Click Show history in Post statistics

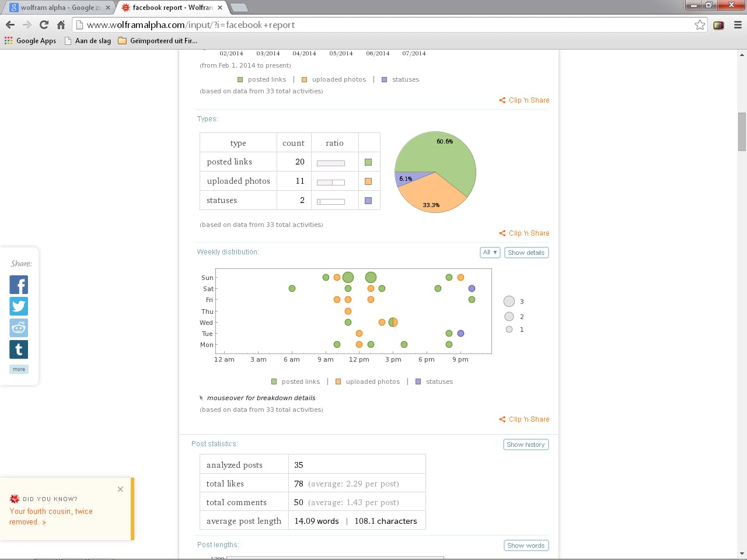525,444
